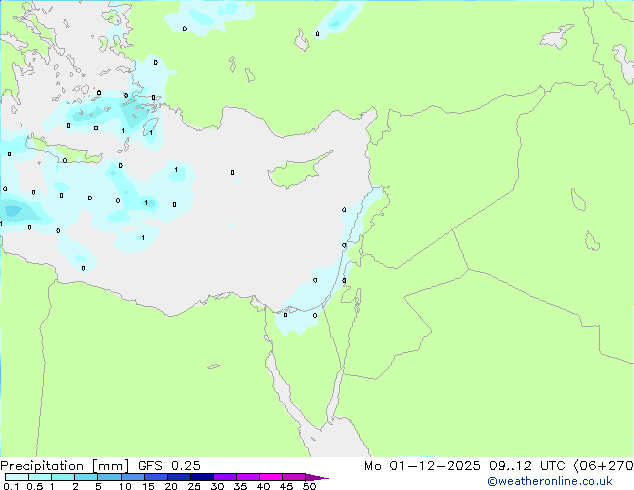Open the weatheronline.co.uk copyright link
The width and height of the screenshot is (634, 490).
point(550,481)
